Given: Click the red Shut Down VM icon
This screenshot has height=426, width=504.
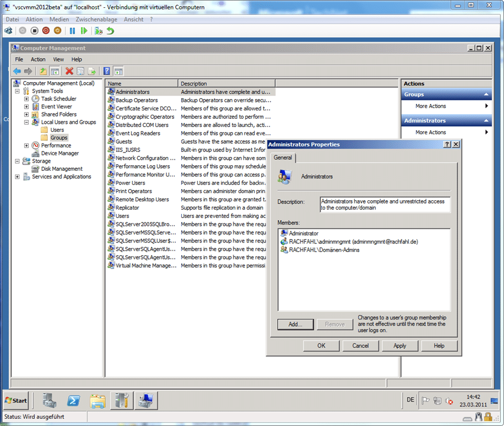Looking at the screenshot, I should [x=46, y=31].
